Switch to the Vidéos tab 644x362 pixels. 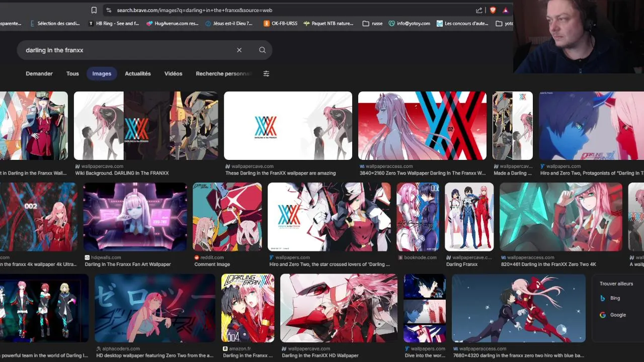click(x=173, y=73)
